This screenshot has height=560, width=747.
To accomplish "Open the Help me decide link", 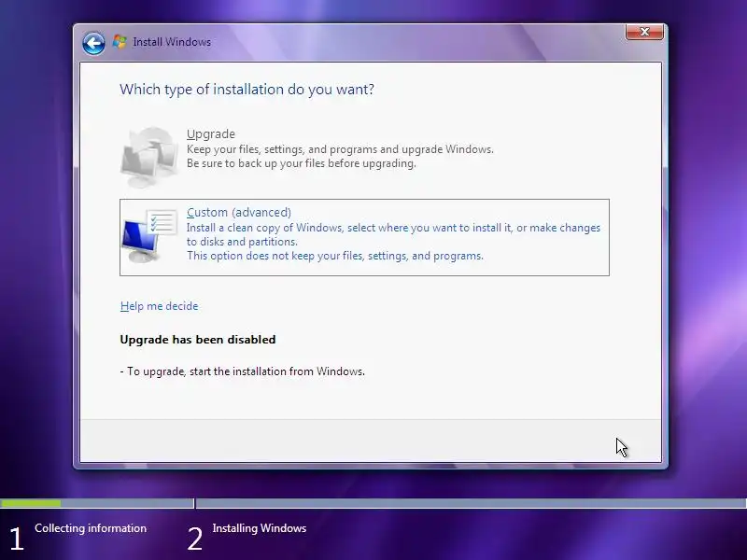I will pos(159,306).
